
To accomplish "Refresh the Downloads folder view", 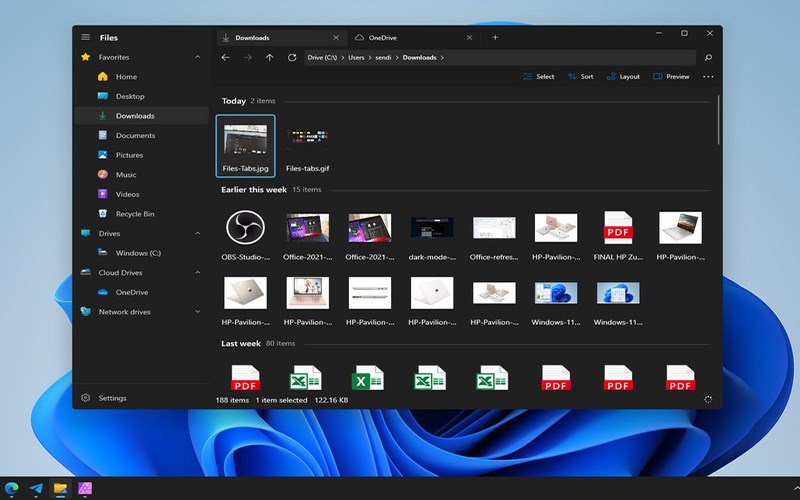I will [292, 58].
